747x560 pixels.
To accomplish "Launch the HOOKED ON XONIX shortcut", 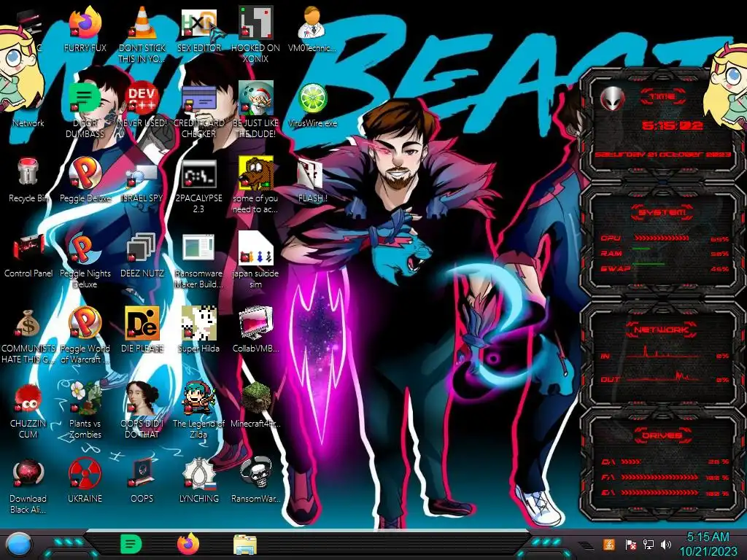I will (x=255, y=23).
